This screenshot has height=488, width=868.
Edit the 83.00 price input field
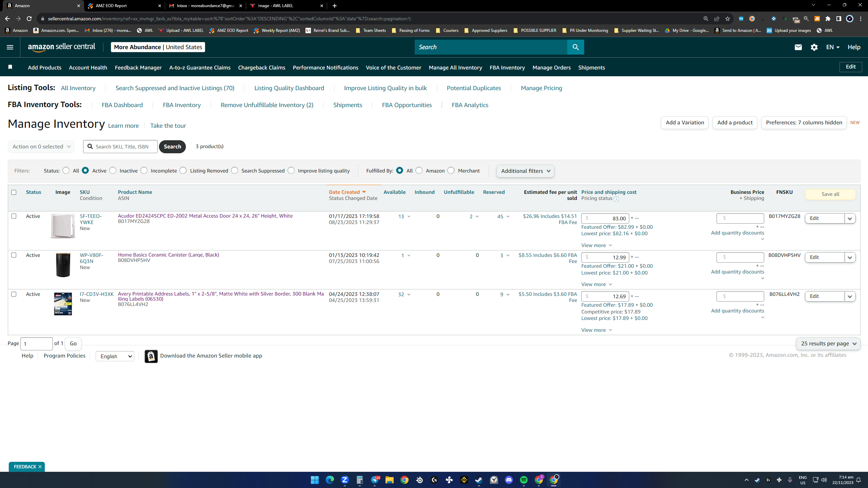[x=605, y=219]
